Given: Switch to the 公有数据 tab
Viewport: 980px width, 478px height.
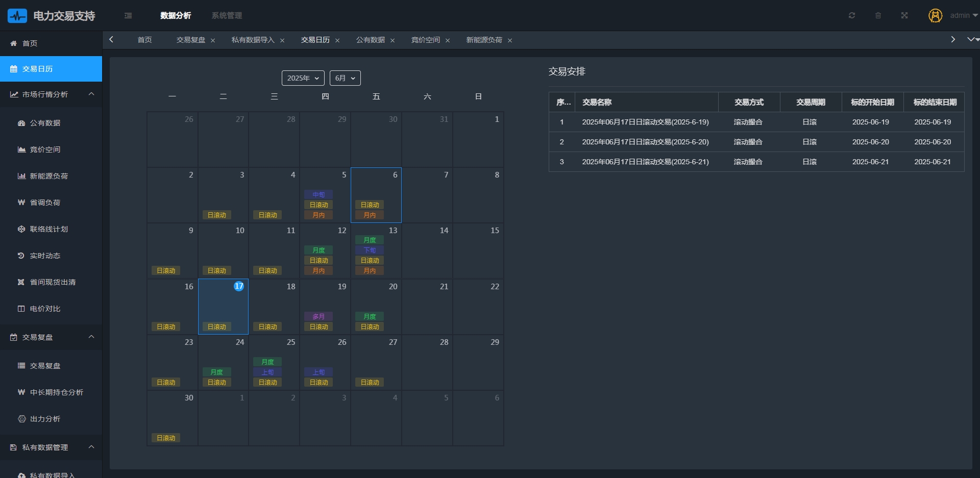Looking at the screenshot, I should point(371,40).
